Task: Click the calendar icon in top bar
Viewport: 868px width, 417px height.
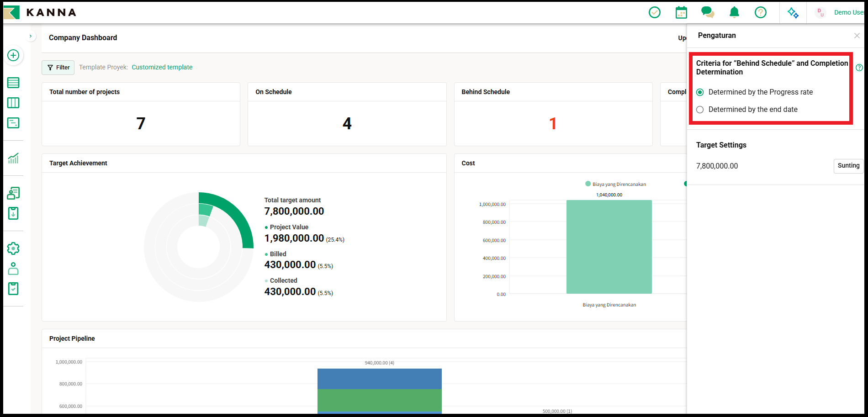Action: tap(681, 12)
